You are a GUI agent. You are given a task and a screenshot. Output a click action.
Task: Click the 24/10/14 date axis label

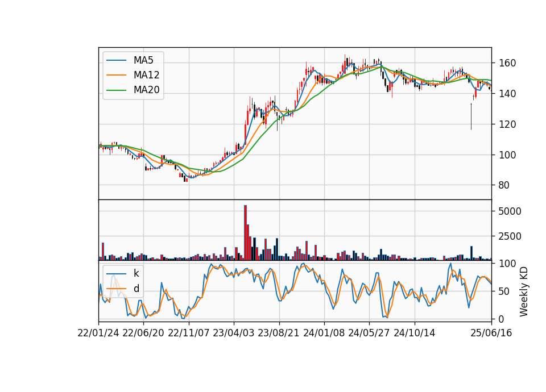(415, 333)
